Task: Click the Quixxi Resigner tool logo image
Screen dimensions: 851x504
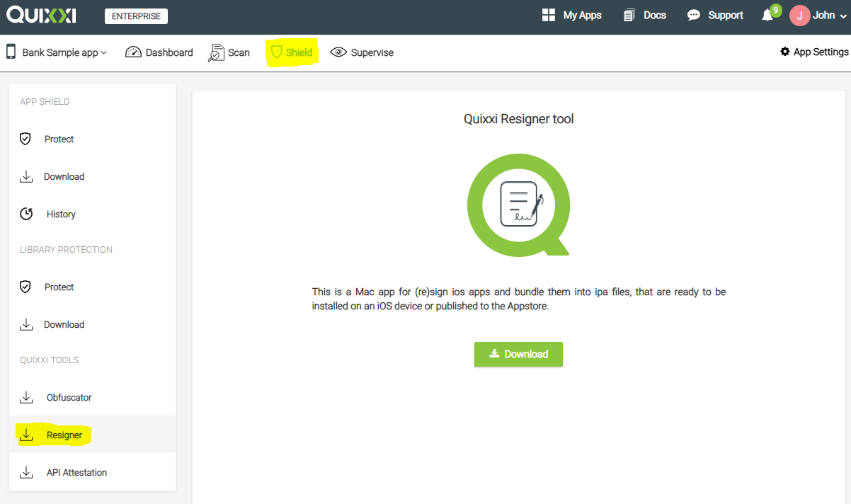Action: click(518, 205)
